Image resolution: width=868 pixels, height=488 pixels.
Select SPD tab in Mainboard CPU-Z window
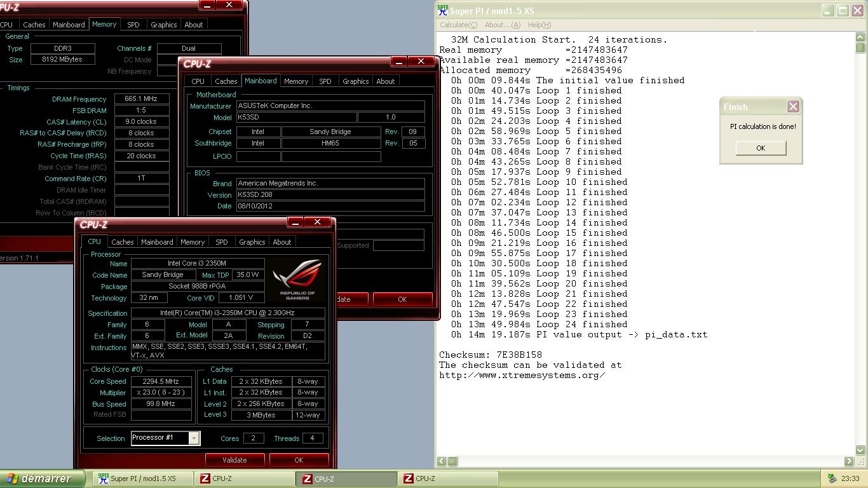(x=325, y=81)
